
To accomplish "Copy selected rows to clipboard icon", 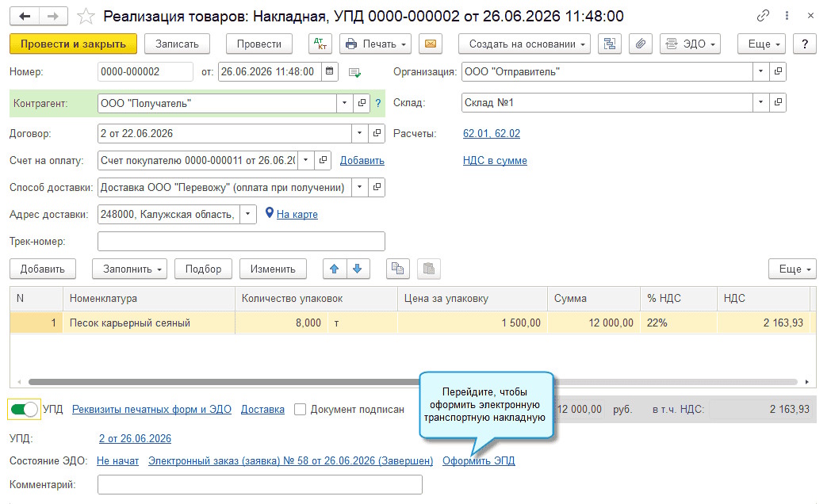I will tap(397, 269).
